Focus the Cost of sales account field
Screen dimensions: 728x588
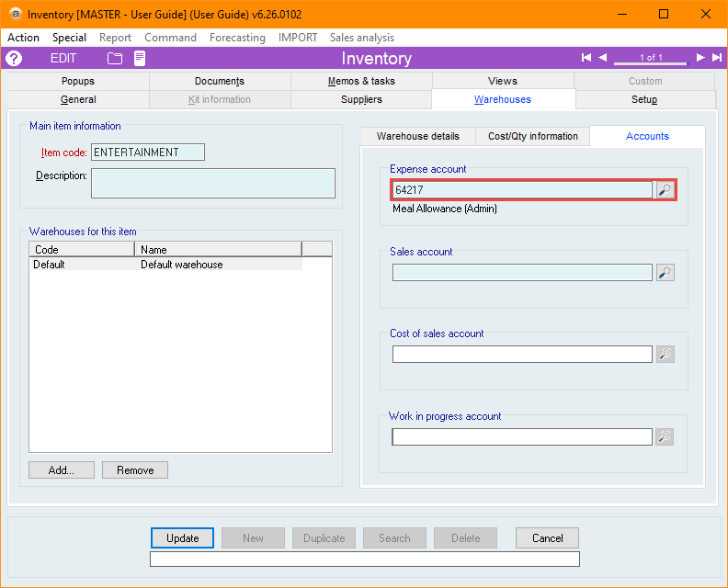pyautogui.click(x=522, y=354)
